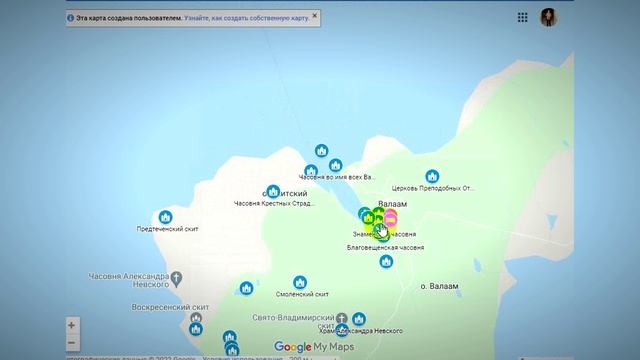Screen dimensions: 640x360
Task: Close the user-created map notice
Action: [314, 16]
